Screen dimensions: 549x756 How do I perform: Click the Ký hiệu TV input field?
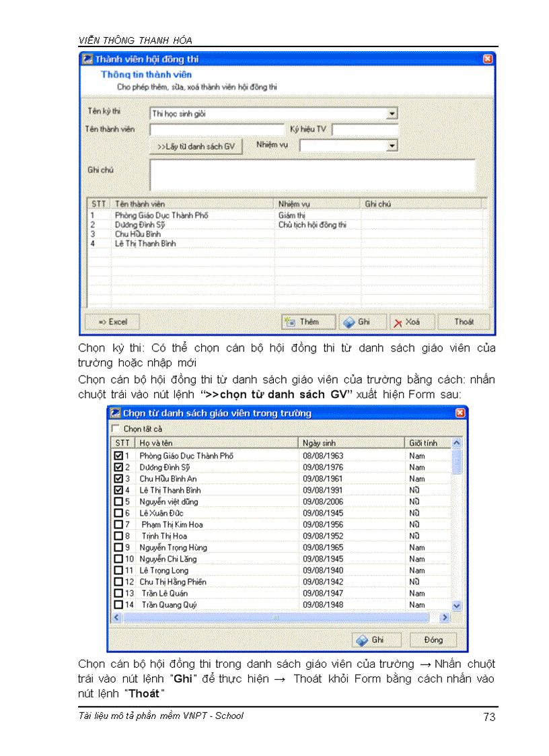click(367, 129)
